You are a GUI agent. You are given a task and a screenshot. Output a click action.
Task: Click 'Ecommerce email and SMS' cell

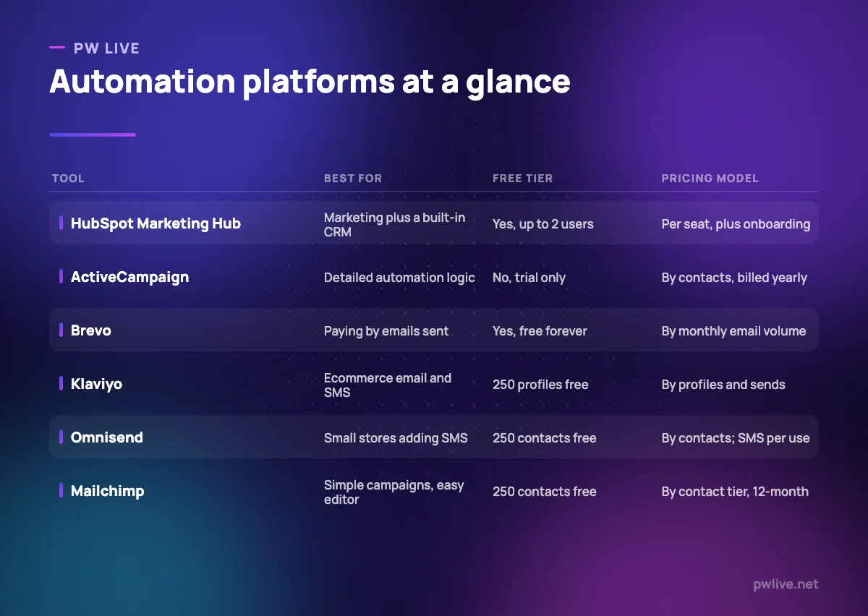point(388,385)
